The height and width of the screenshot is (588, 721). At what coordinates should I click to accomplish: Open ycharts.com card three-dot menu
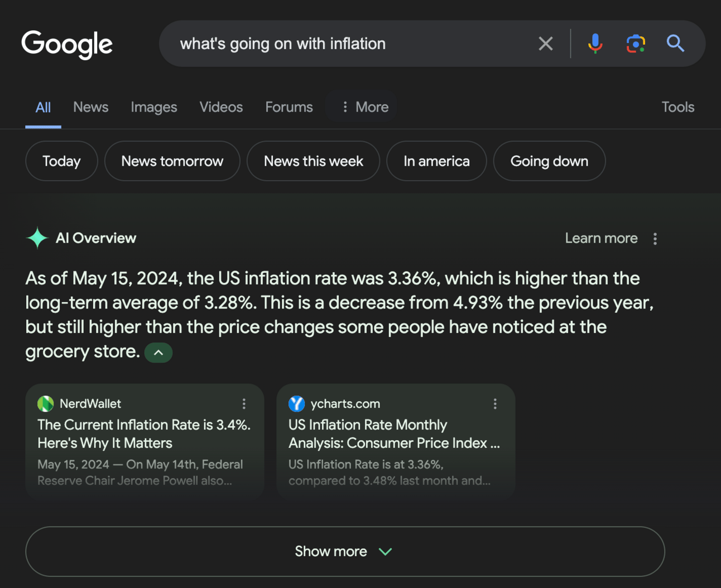click(495, 404)
